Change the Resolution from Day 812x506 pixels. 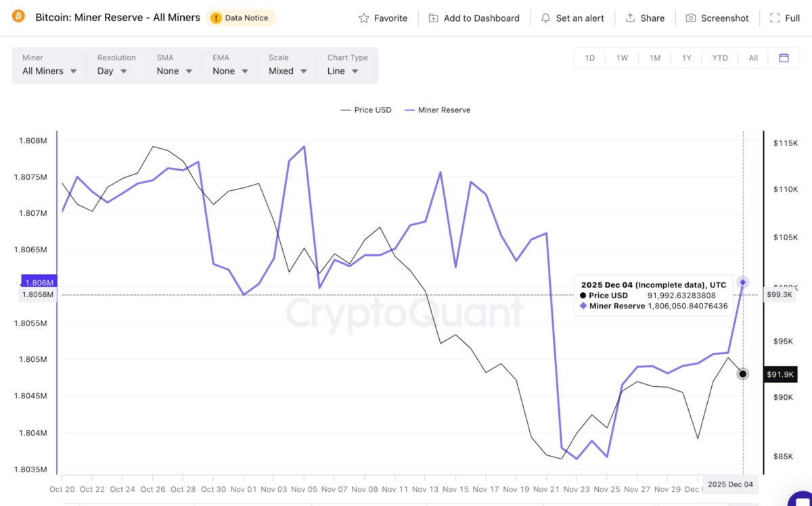[x=112, y=70]
